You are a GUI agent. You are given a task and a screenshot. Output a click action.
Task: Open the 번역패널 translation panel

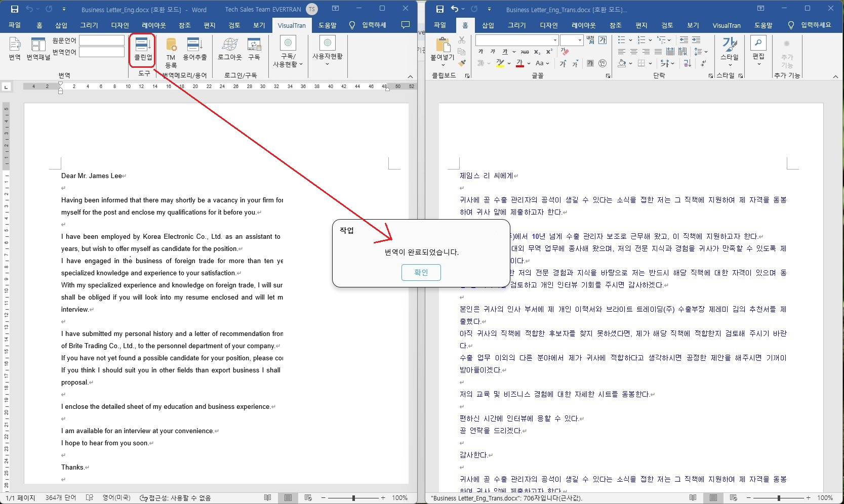[x=38, y=49]
